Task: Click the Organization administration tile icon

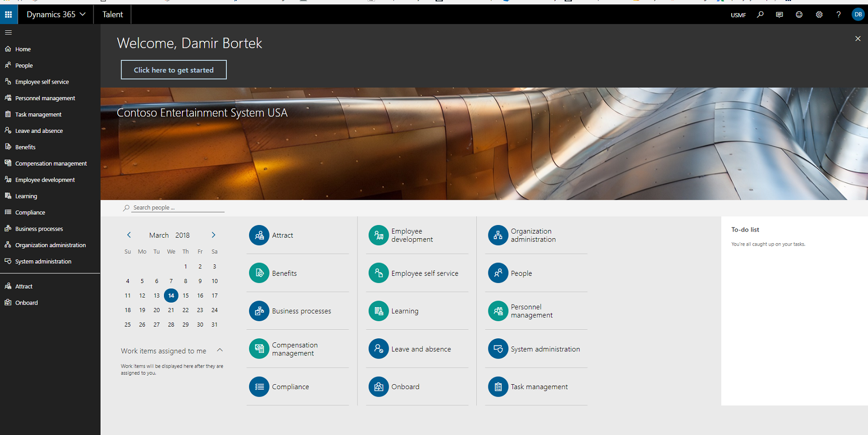Action: tap(498, 235)
